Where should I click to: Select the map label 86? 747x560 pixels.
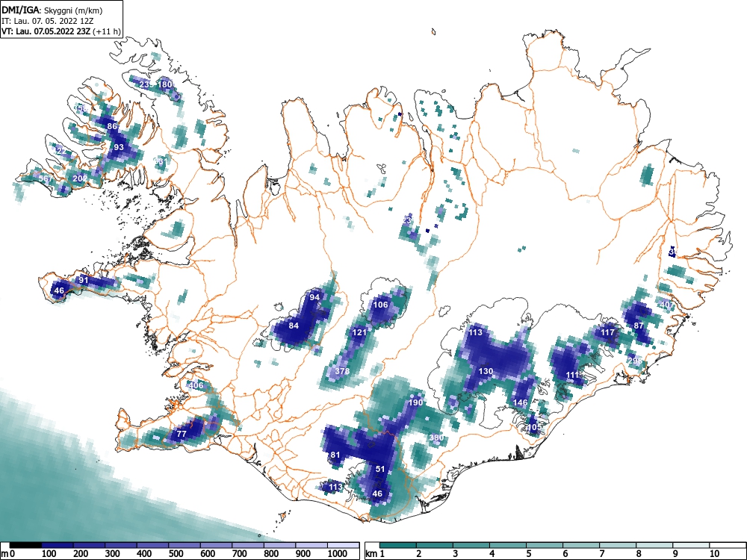[x=112, y=126]
